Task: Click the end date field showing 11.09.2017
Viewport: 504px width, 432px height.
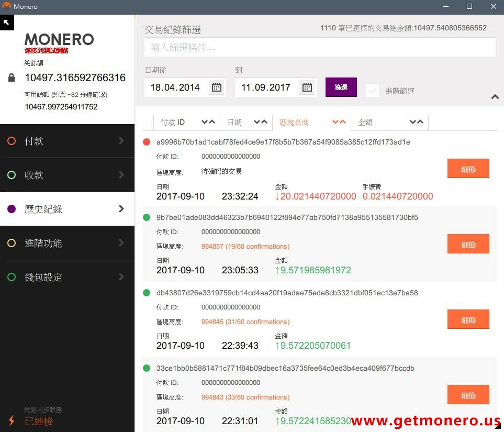Action: tap(276, 87)
